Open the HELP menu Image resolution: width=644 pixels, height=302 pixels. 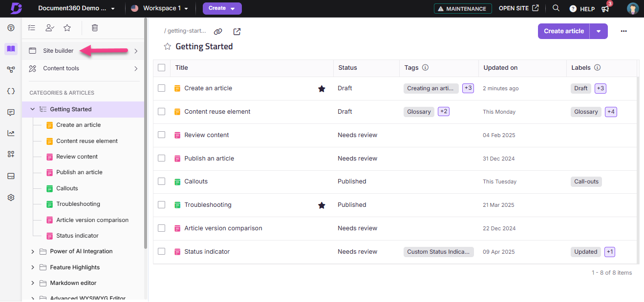[x=582, y=9]
